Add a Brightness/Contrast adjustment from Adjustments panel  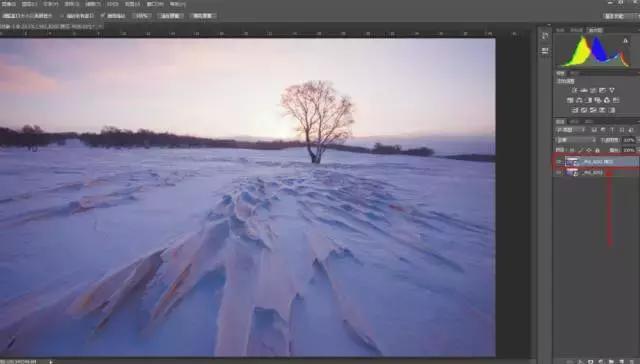click(x=575, y=90)
